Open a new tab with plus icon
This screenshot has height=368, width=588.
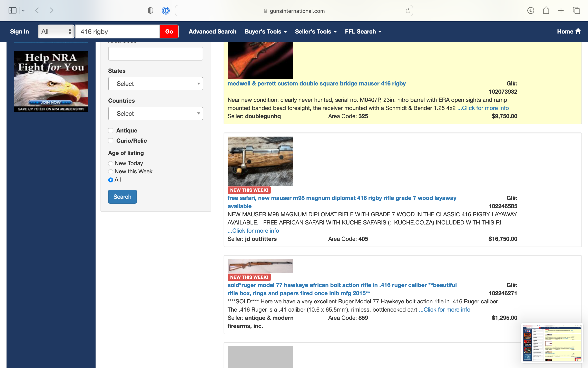pyautogui.click(x=561, y=10)
